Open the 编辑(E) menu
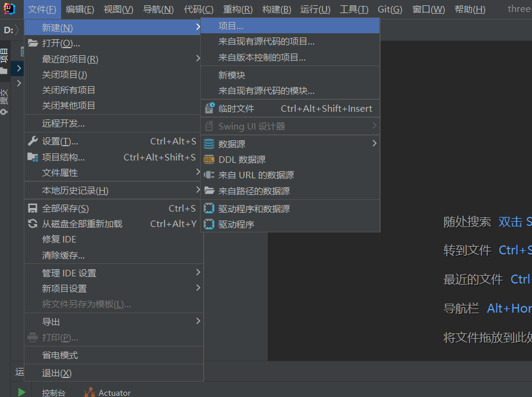Screen dimensions: 532x397 [x=80, y=9]
